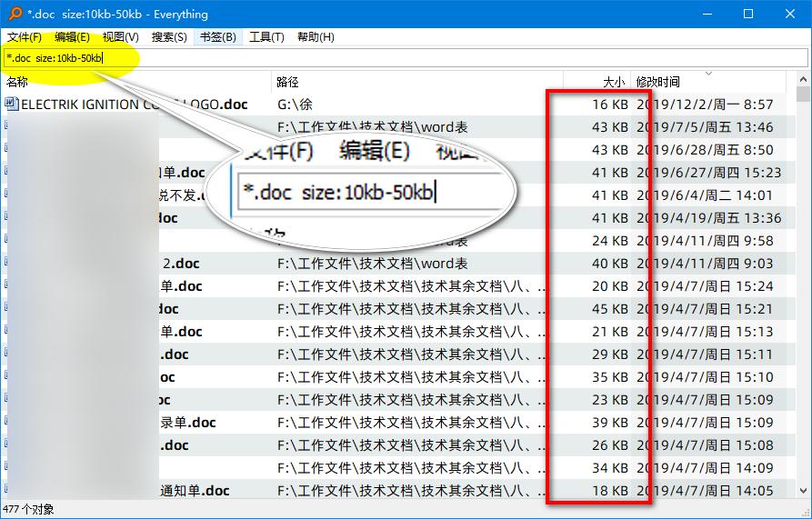Click the search box containing *.doc size:10kb-50kb
812x519 pixels.
tap(406, 58)
